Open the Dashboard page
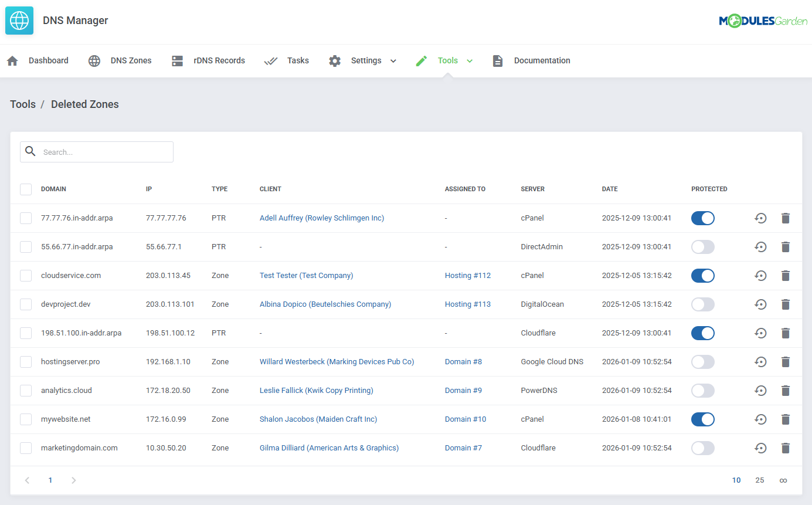812x505 pixels. coord(48,60)
